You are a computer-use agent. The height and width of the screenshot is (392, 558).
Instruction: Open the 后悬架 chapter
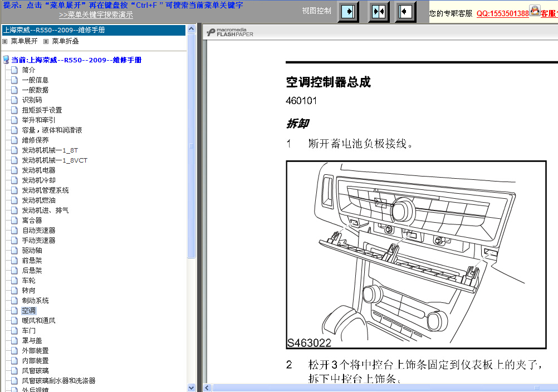(32, 271)
